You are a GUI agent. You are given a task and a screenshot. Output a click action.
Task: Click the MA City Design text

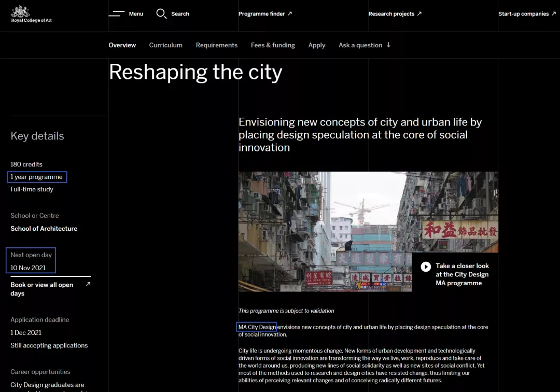tap(257, 327)
